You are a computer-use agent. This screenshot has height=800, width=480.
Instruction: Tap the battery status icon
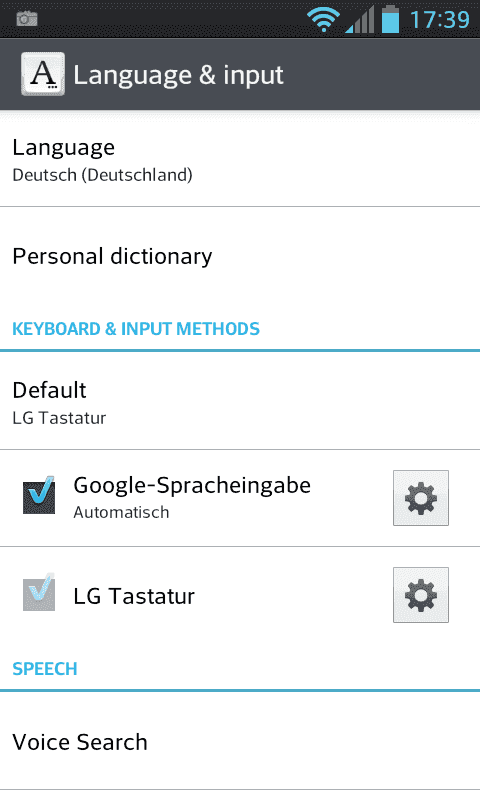[x=390, y=19]
